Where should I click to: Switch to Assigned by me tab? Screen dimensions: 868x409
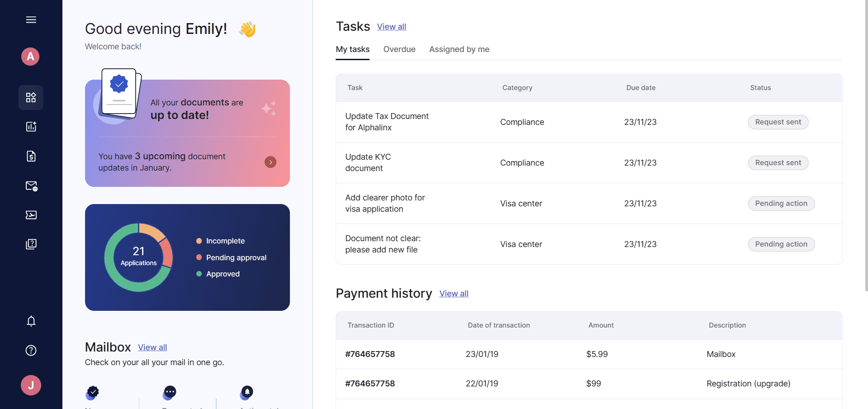click(459, 49)
